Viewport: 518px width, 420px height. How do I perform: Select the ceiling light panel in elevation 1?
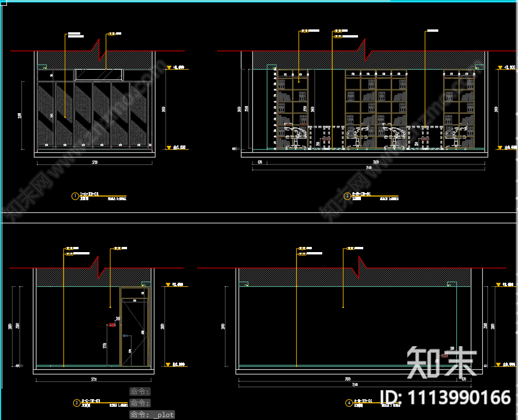pyautogui.click(x=99, y=75)
